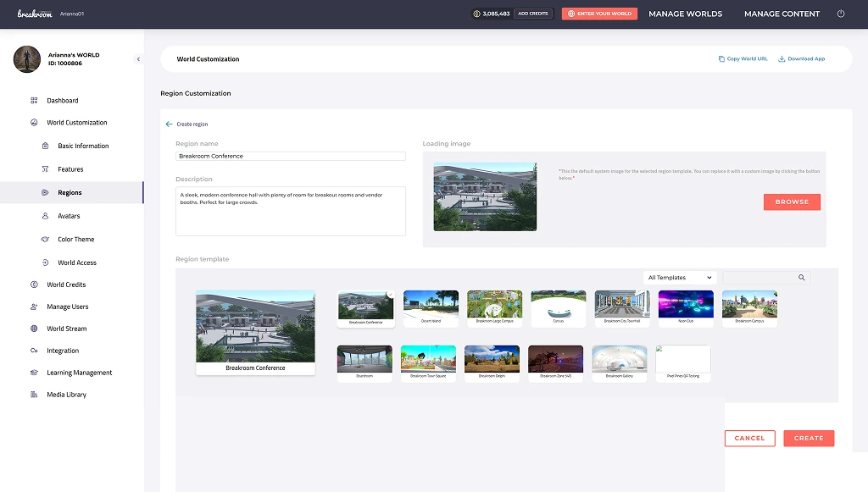Open Color Theme settings
This screenshot has height=492, width=868.
point(75,240)
